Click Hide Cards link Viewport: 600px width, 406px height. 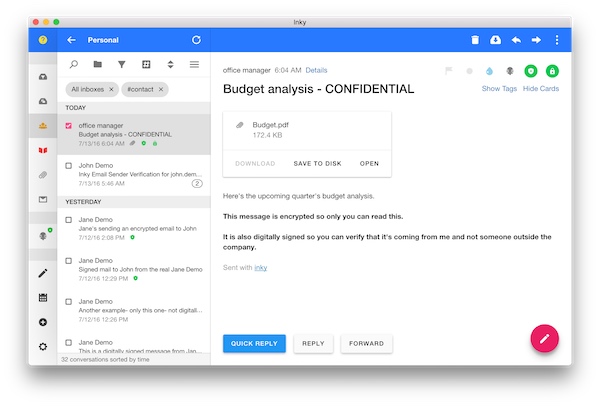[x=541, y=88]
